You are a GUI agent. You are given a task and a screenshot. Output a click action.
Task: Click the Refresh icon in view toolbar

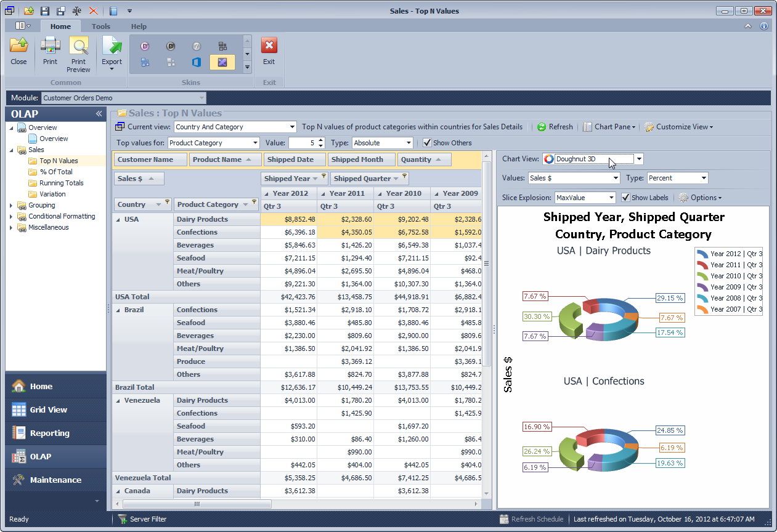(542, 127)
